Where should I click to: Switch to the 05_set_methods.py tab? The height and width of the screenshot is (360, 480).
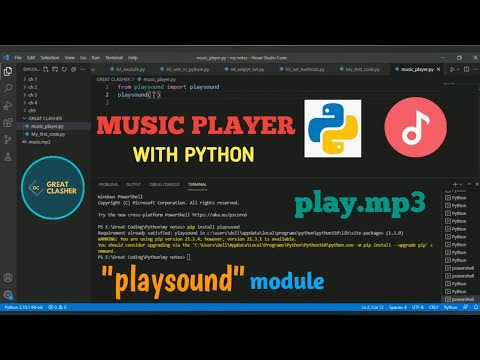point(302,69)
